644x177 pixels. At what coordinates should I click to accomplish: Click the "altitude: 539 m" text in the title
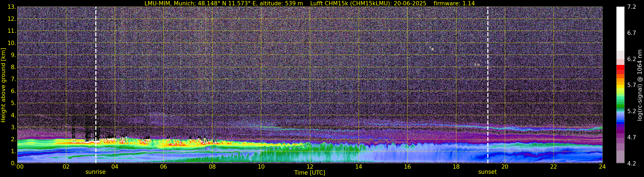tap(281, 3)
